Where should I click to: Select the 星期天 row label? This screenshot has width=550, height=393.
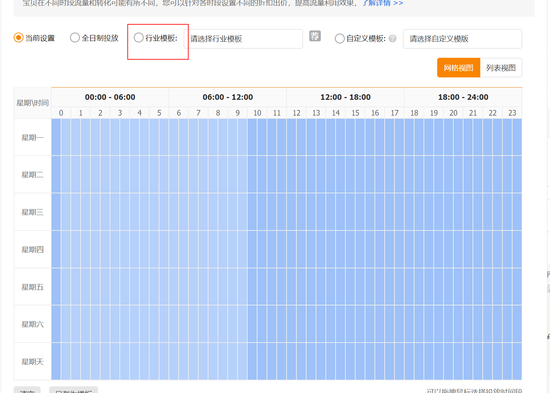(33, 362)
